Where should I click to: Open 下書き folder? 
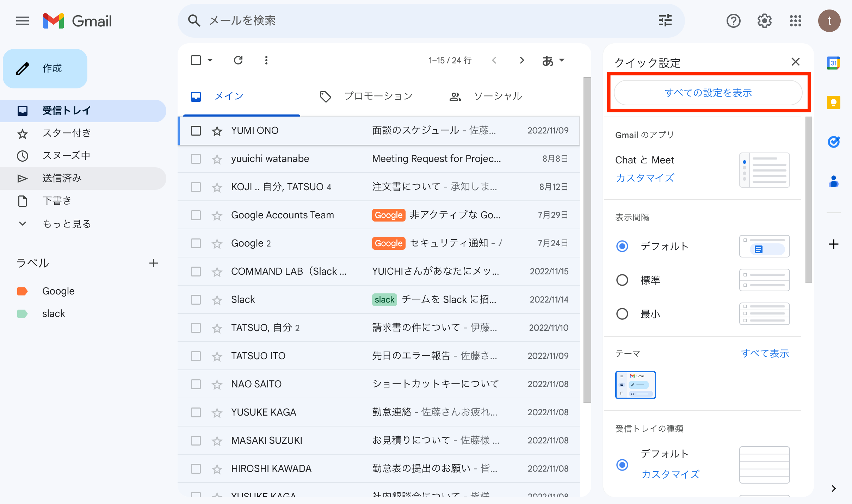point(83,201)
